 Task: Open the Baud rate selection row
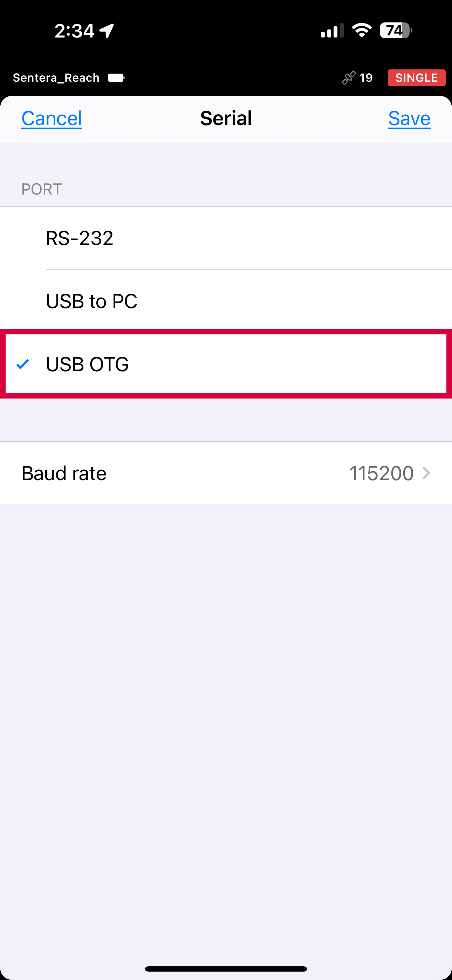click(x=226, y=473)
